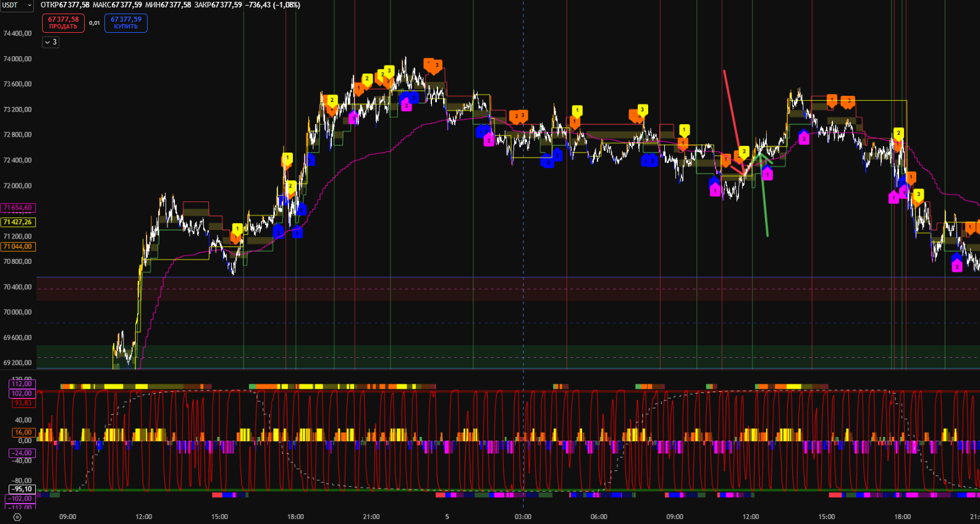Click yellow marker 1 near the 71200 price level
980x524 pixels.
237,229
